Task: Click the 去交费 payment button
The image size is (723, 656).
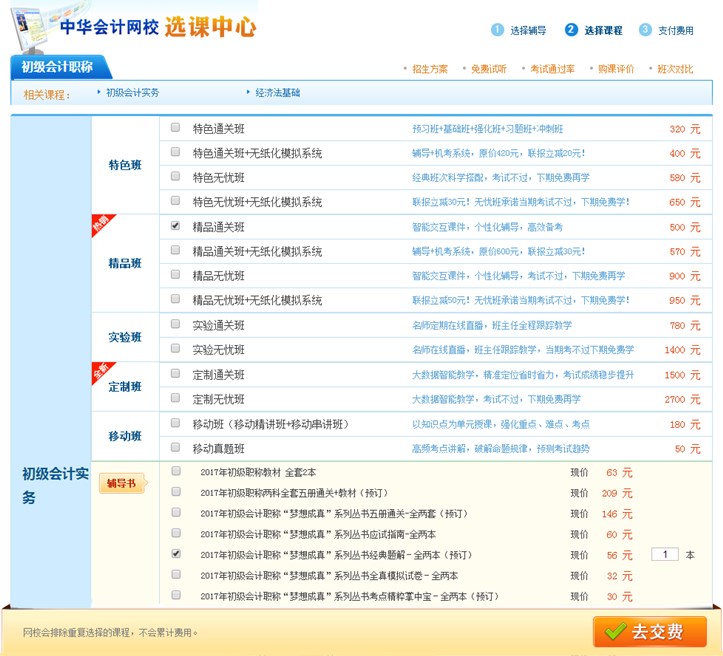Action: point(649,632)
